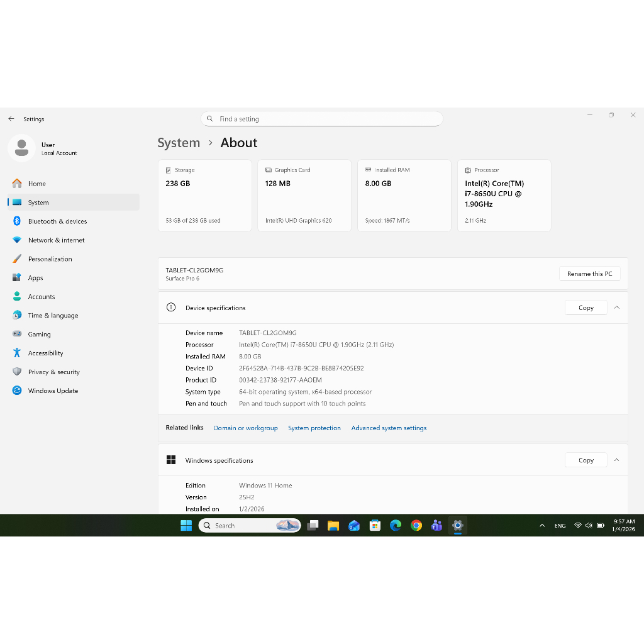
Task: Click Rename this PC button
Action: click(x=589, y=274)
